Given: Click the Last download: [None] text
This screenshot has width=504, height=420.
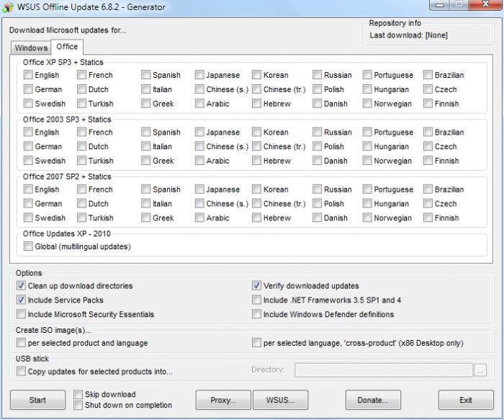Looking at the screenshot, I should click(408, 35).
